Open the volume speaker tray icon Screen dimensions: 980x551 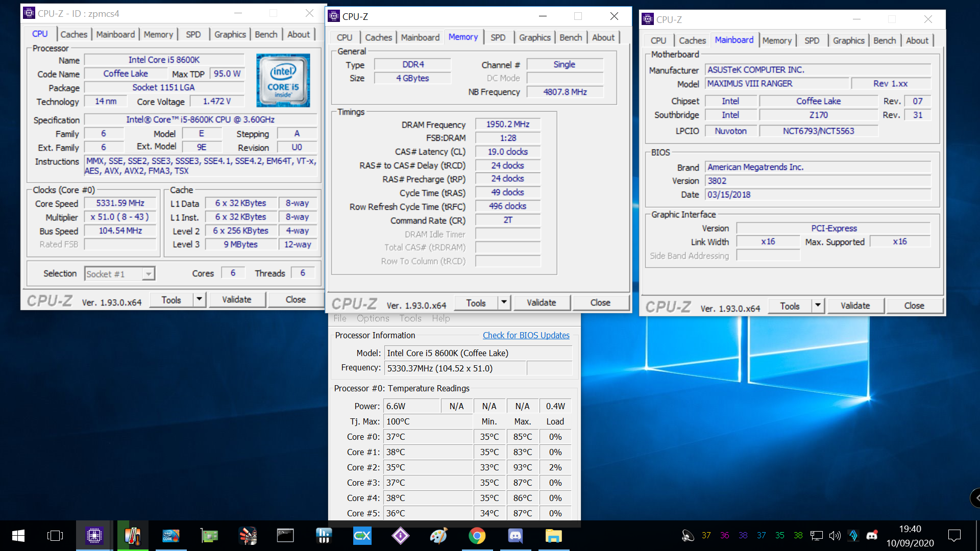835,536
